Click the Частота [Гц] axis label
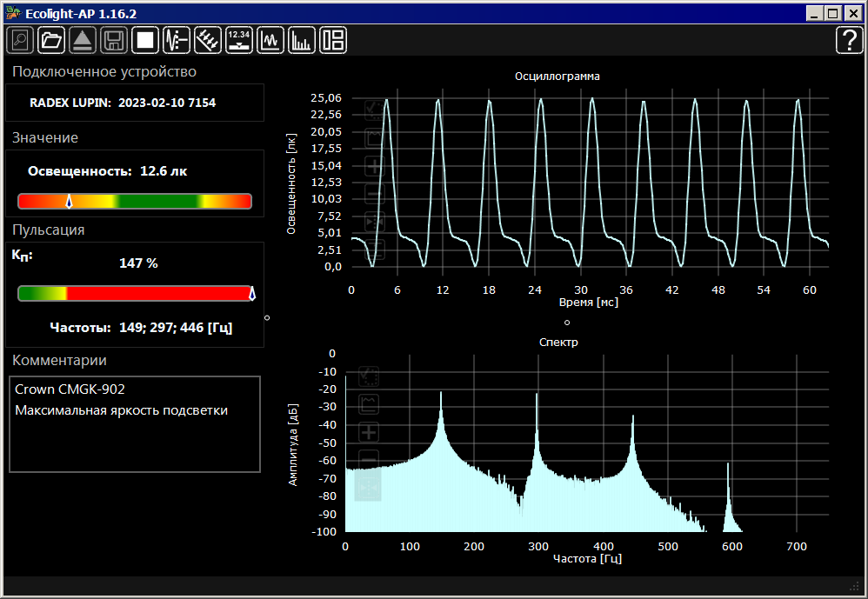The image size is (868, 599). 588,559
